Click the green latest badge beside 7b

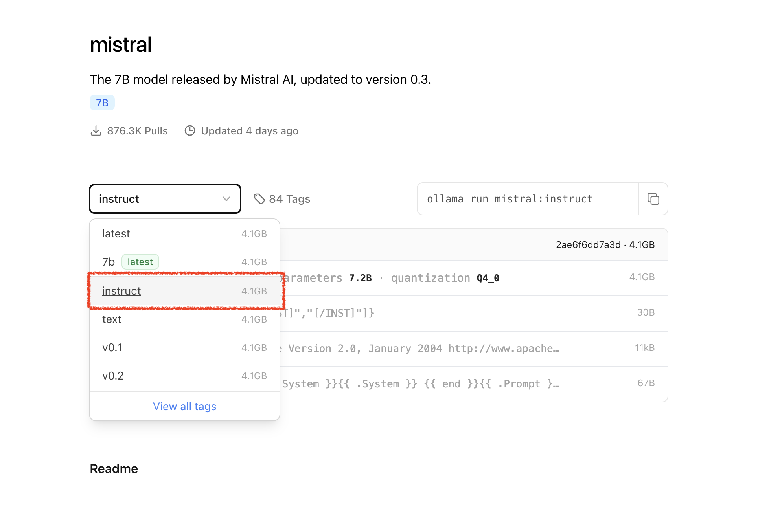(x=140, y=262)
